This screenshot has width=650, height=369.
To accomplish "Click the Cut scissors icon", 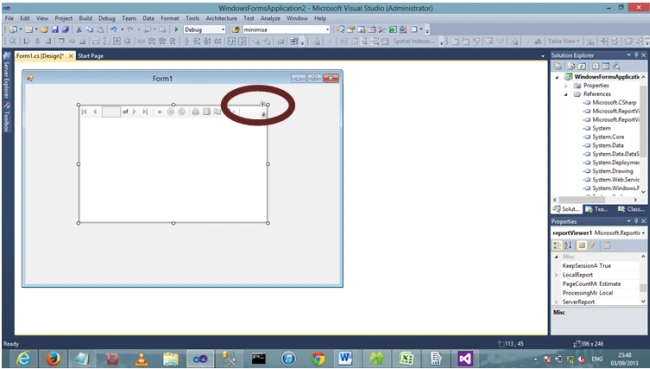I will click(79, 30).
